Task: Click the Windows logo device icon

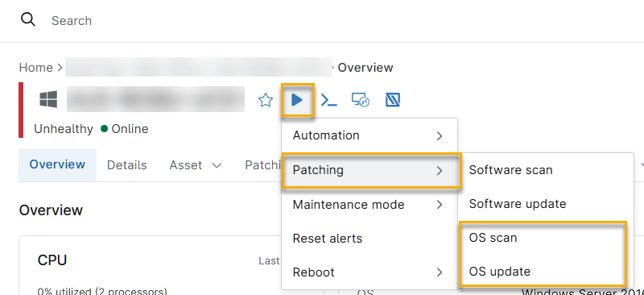Action: 48,100
